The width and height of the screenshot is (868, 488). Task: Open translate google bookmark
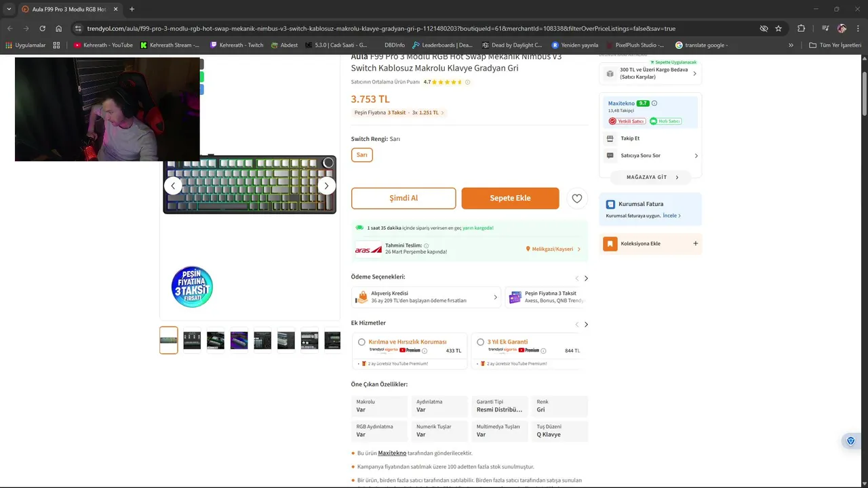click(x=702, y=45)
